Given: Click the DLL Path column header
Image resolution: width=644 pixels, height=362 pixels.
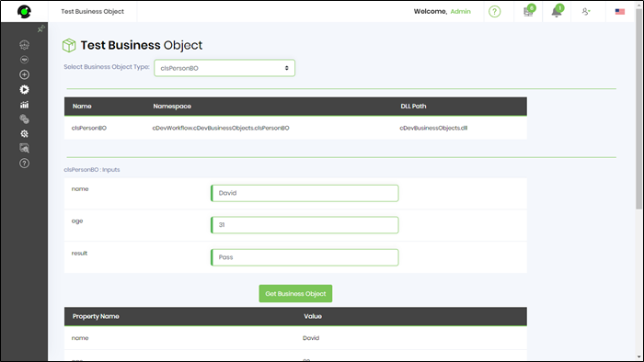Looking at the screenshot, I should tap(413, 107).
